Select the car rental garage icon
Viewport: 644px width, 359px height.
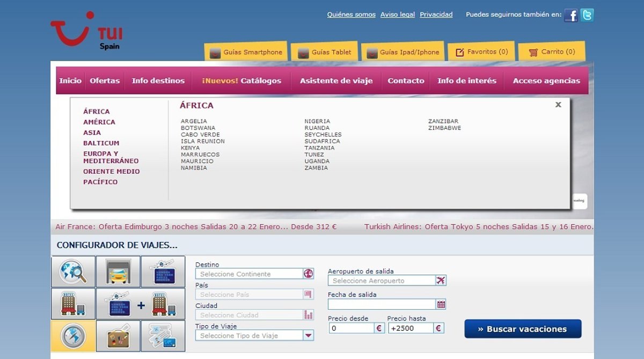click(118, 272)
